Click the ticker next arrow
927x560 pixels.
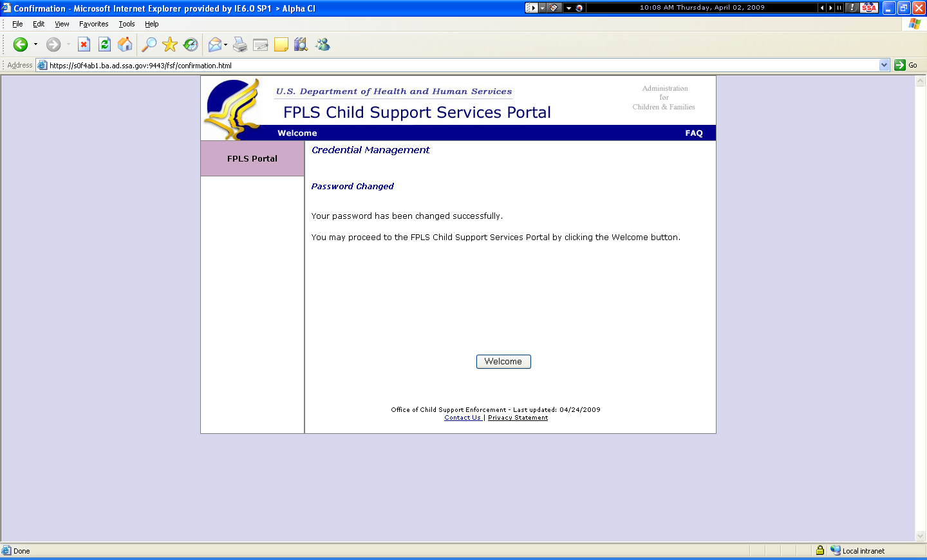830,8
